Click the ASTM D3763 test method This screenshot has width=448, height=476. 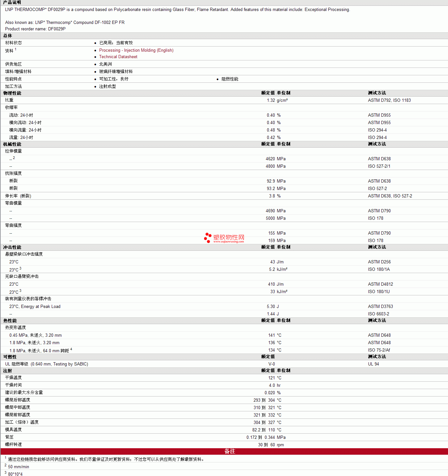(380, 307)
